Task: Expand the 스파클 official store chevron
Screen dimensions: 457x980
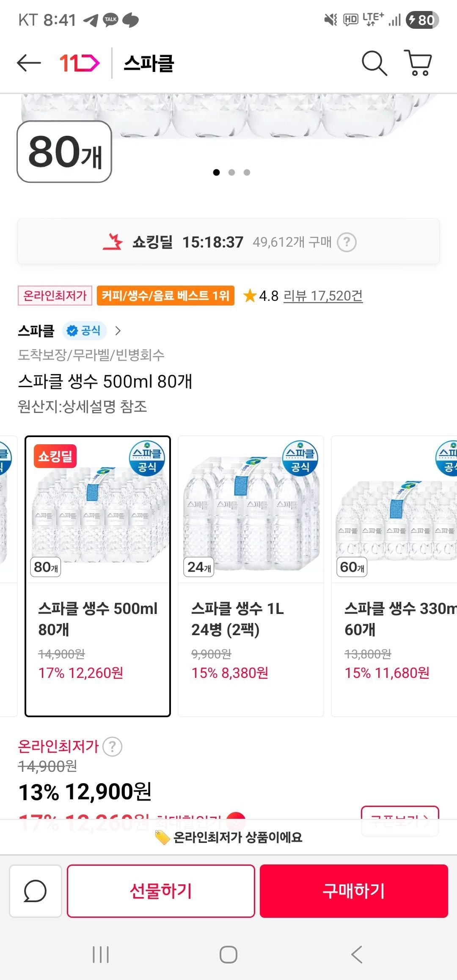Action: tap(118, 330)
